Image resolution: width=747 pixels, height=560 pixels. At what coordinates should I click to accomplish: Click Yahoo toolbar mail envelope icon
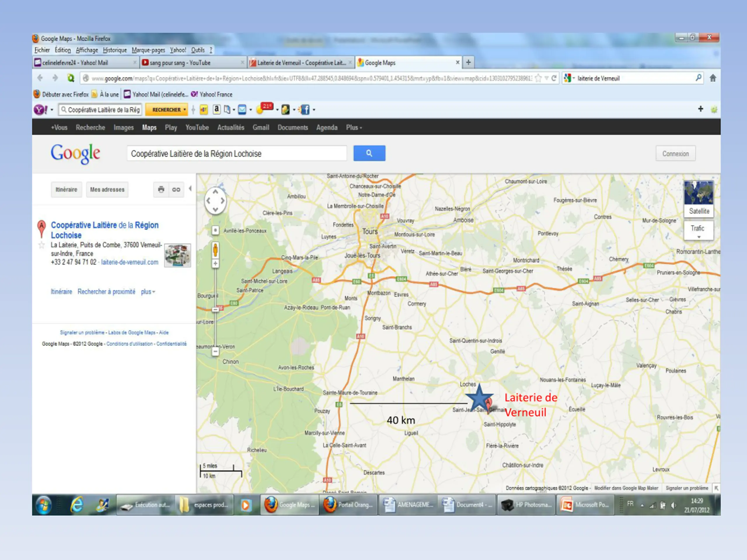tap(242, 109)
